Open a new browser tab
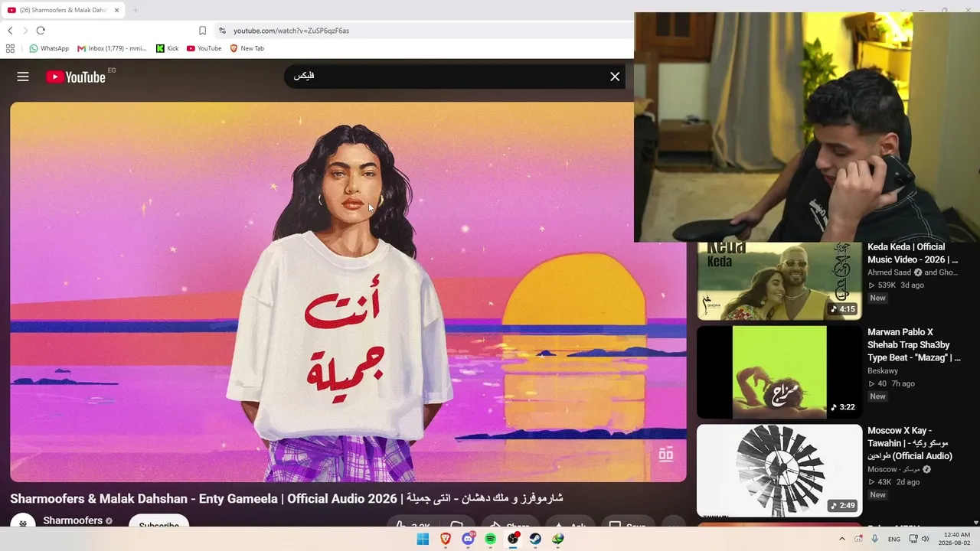 tap(136, 10)
